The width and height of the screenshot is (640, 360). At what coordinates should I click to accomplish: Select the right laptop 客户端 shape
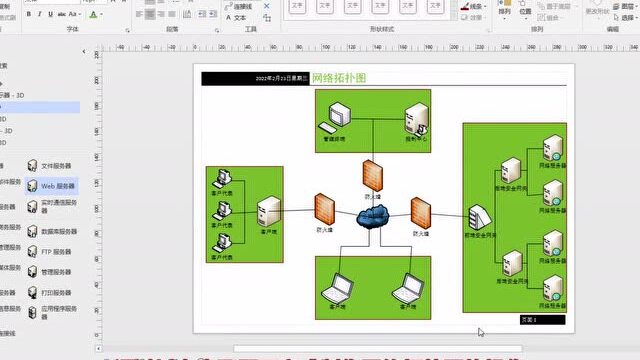coord(408,289)
